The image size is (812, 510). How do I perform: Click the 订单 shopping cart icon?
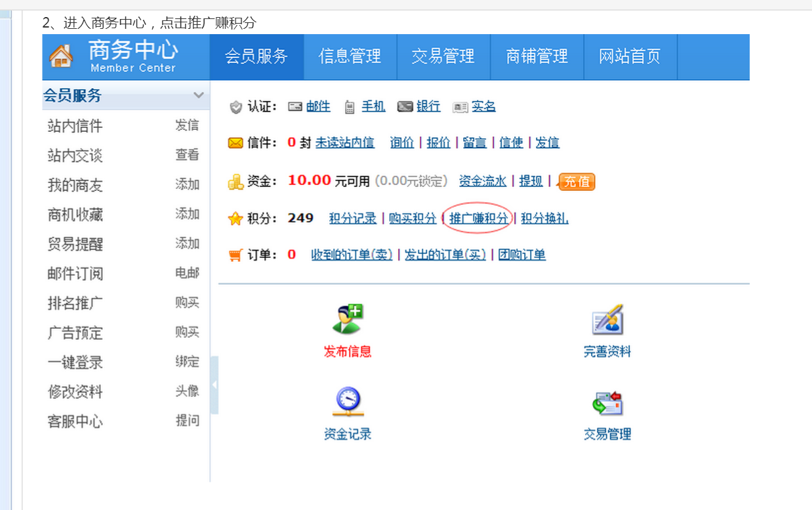point(235,255)
